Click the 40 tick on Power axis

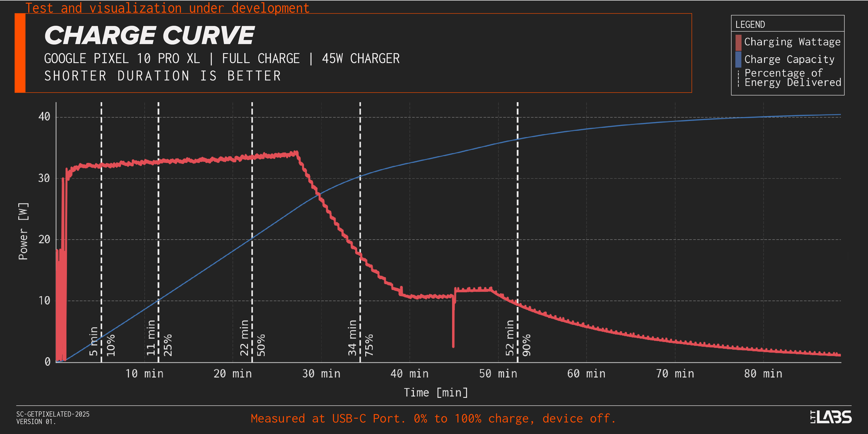[x=44, y=117]
